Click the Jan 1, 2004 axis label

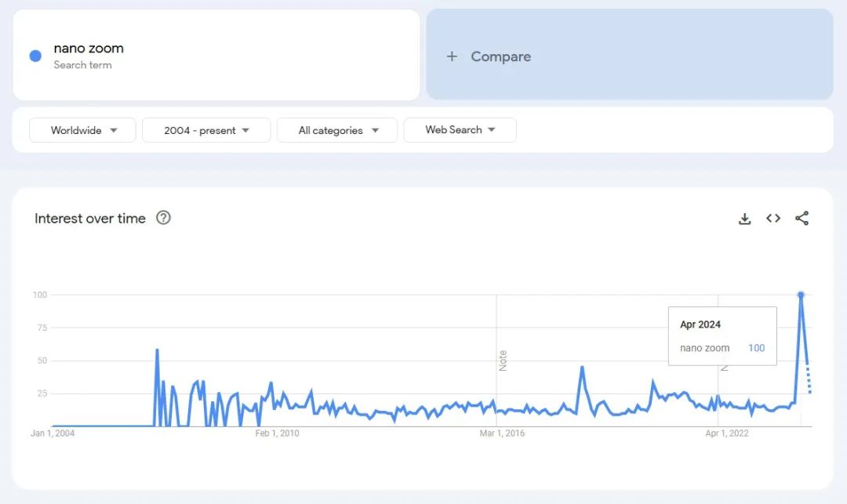click(x=53, y=433)
